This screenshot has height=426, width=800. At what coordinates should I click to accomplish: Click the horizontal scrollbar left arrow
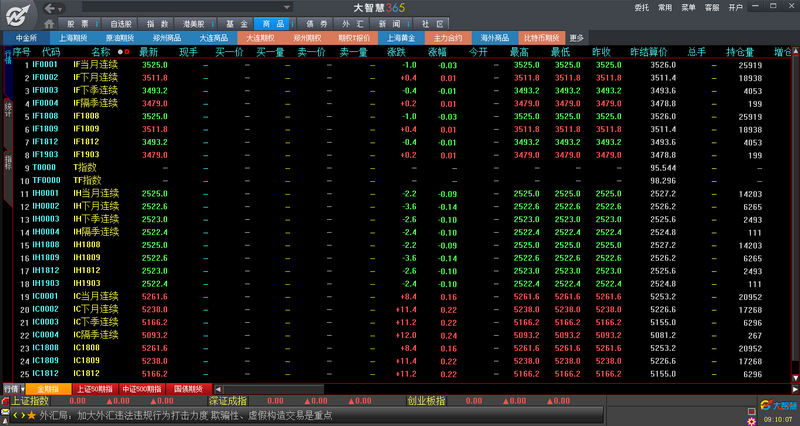[x=218, y=389]
